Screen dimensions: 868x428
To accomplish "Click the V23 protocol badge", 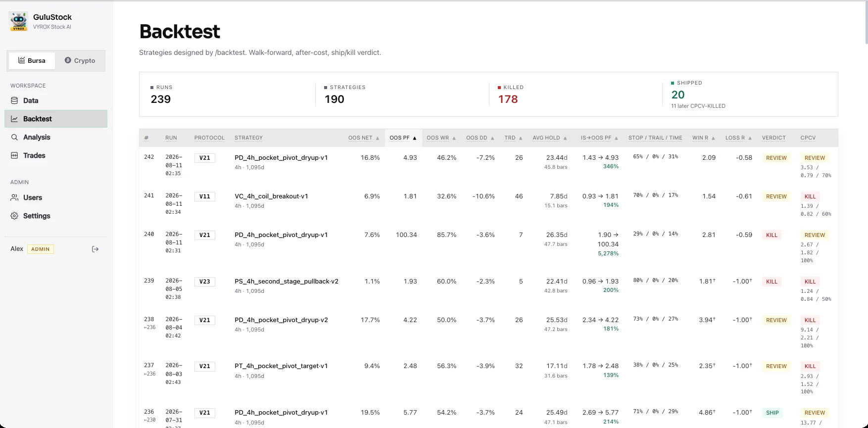I will (x=205, y=282).
